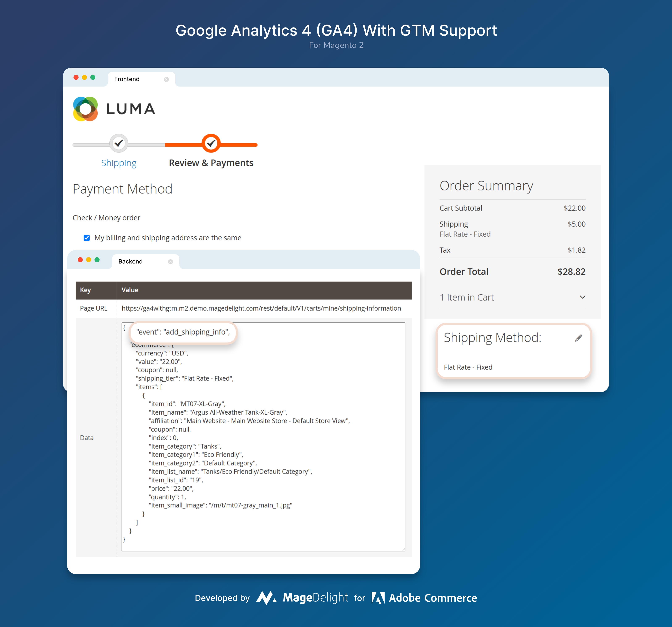Viewport: 672px width, 627px height.
Task: Click the Shipping cost $5.00
Action: 576,224
